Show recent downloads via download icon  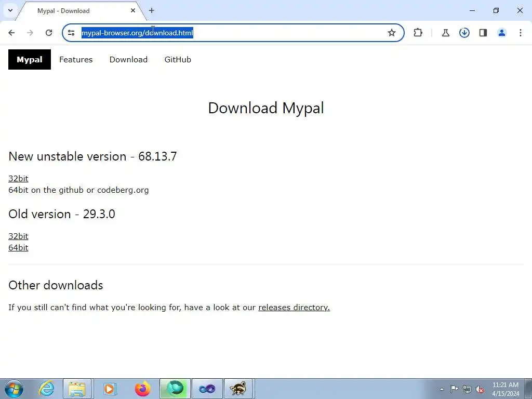pyautogui.click(x=464, y=33)
